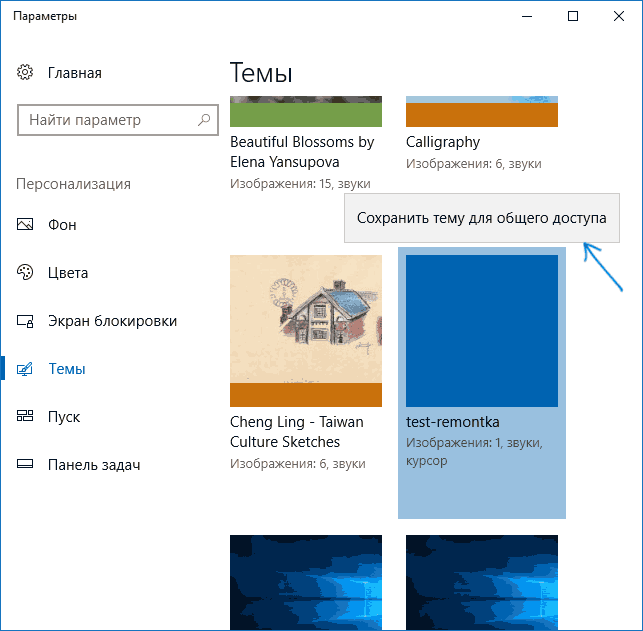Click the Темы page heading
Image resolution: width=643 pixels, height=631 pixels.
click(261, 73)
